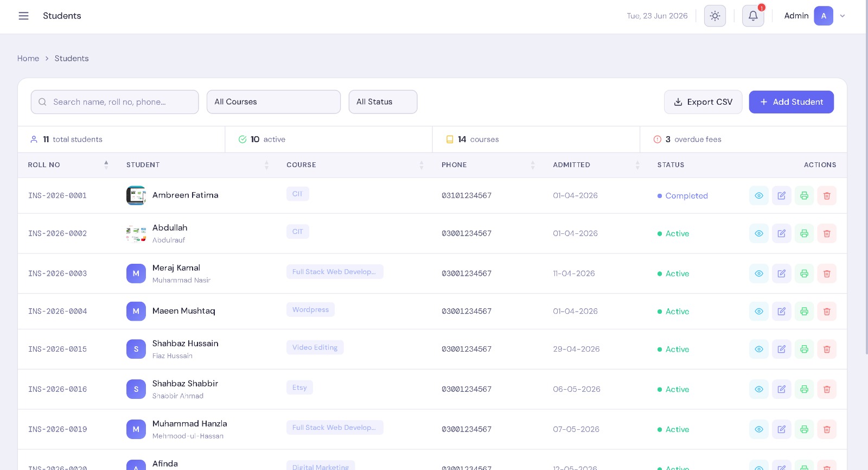
Task: Print Abdullah's student record
Action: click(x=805, y=233)
